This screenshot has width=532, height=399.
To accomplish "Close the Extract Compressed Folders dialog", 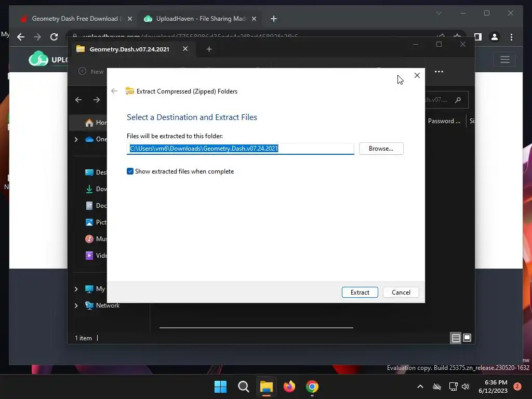I will [417, 75].
